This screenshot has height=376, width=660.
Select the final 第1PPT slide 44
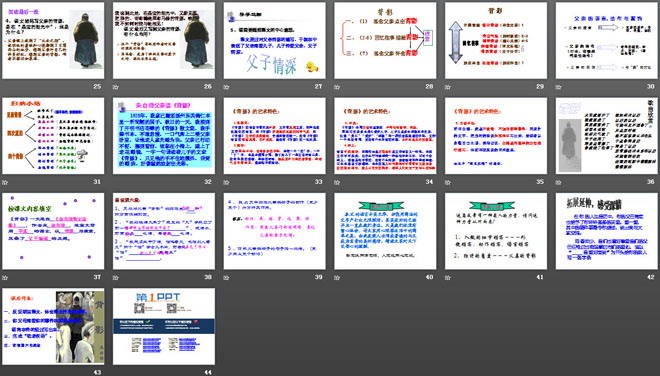[x=164, y=326]
